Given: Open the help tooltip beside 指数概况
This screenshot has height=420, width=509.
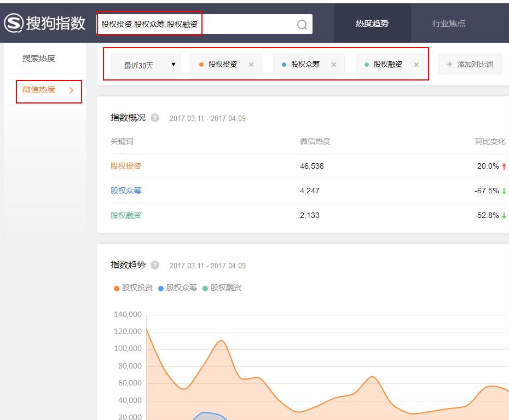Looking at the screenshot, I should (154, 117).
